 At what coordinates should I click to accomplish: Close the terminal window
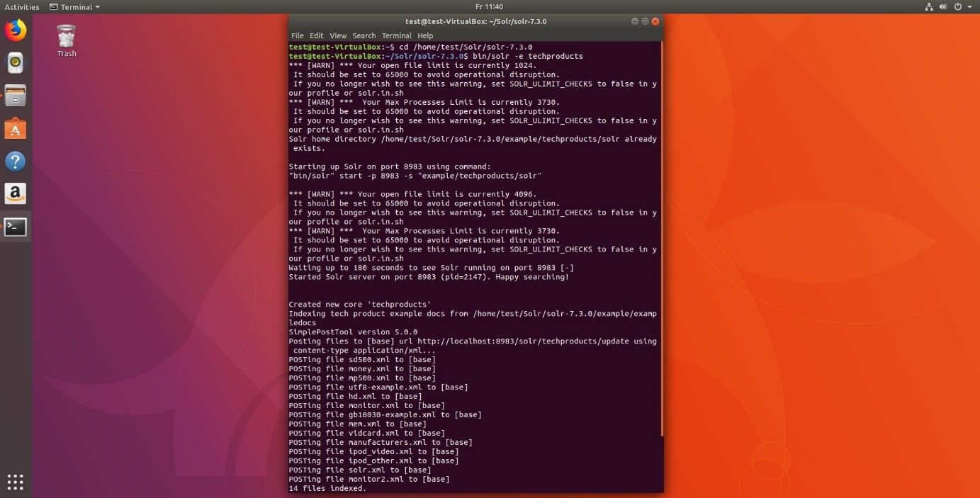coord(655,21)
